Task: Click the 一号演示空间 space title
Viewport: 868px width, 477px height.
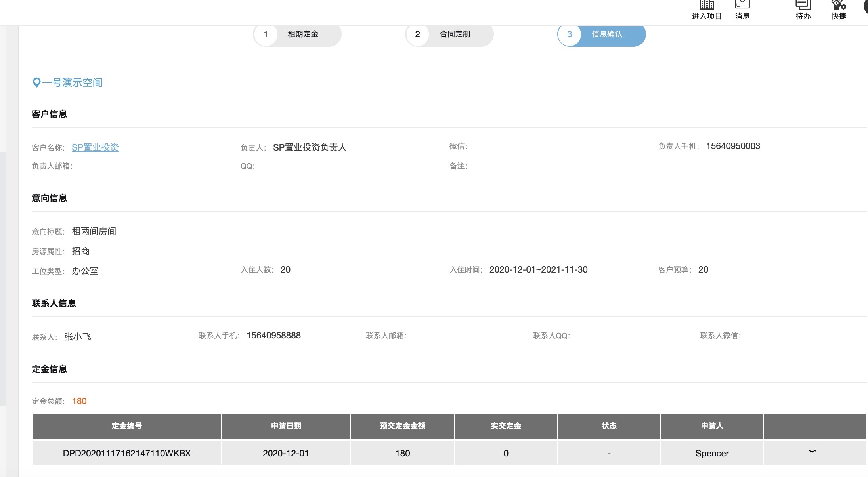Action: [x=72, y=82]
